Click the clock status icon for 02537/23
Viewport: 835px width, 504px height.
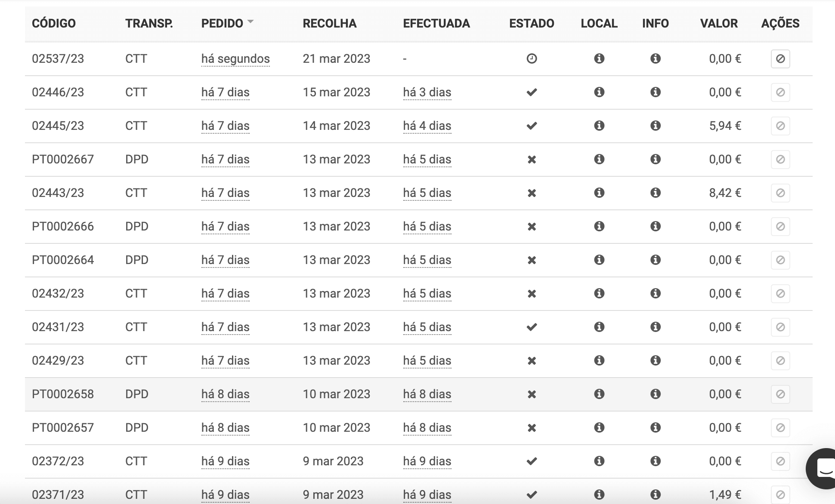(532, 58)
